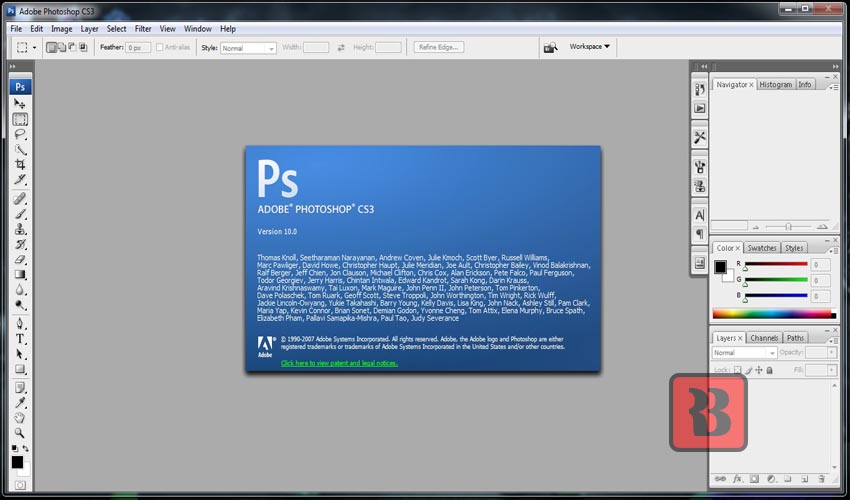Open the Filter menu
Viewport: 850px width, 500px height.
click(143, 29)
